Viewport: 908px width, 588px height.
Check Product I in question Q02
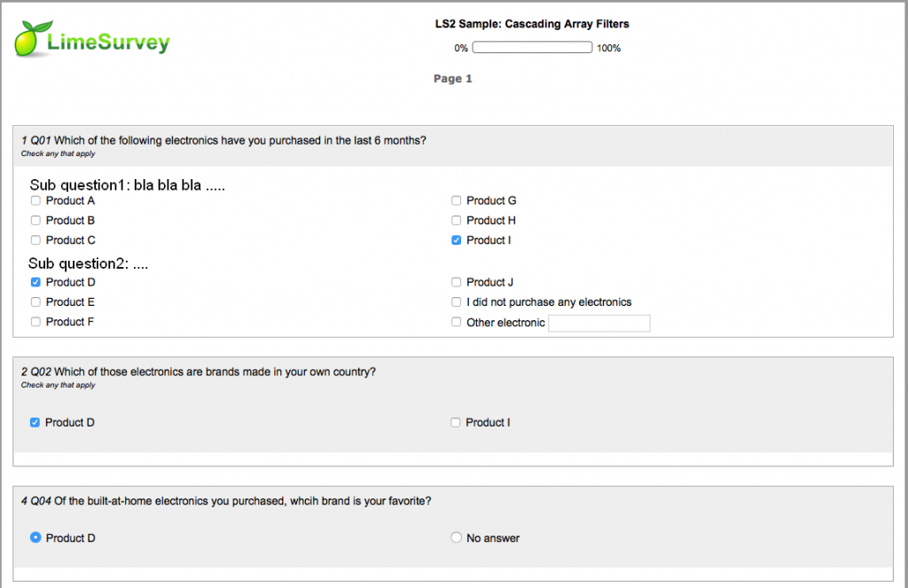(456, 422)
